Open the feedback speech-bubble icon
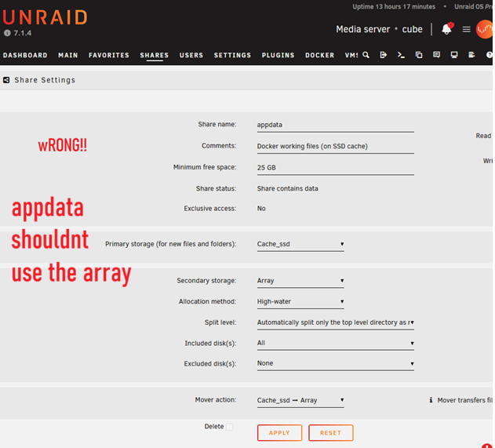The image size is (495, 448). click(x=437, y=55)
